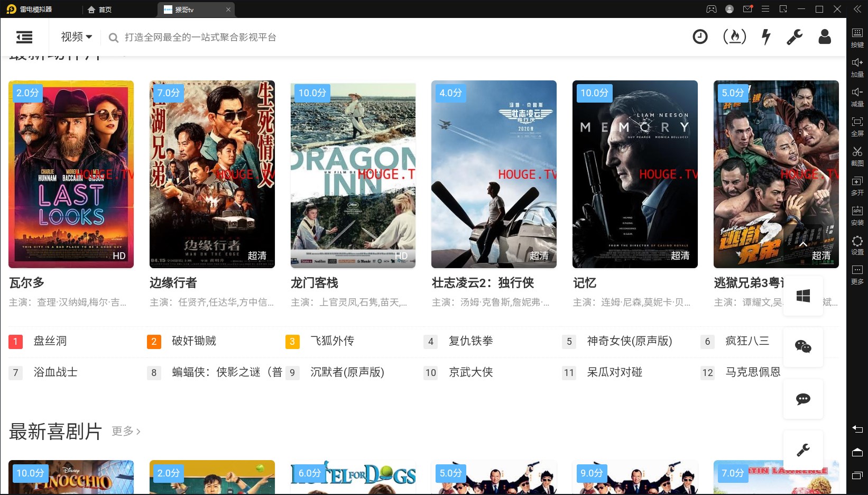Open ranked item 盘丝洞
The image size is (868, 495).
pyautogui.click(x=50, y=341)
